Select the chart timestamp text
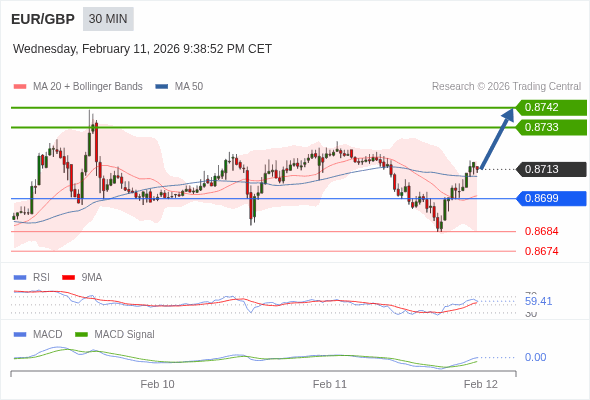Image resolution: width=590 pixels, height=400 pixels. [x=142, y=49]
